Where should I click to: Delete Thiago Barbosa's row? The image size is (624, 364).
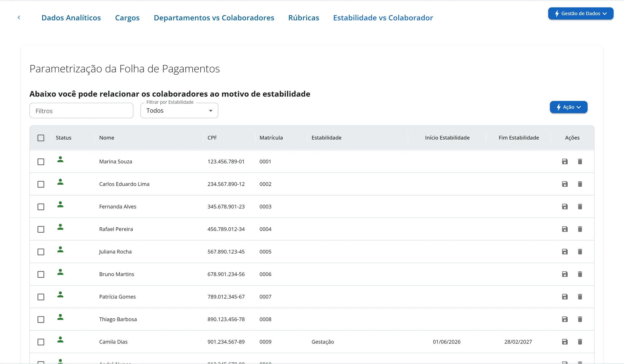point(580,319)
